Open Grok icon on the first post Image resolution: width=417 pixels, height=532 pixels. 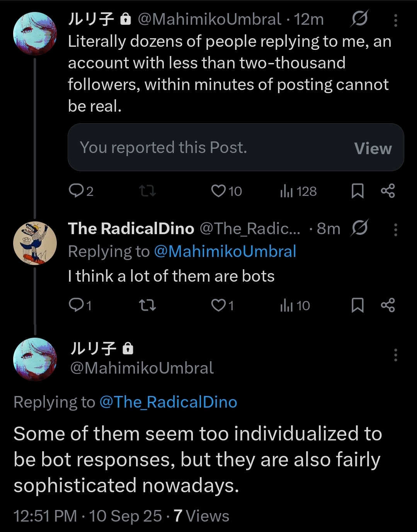(x=359, y=19)
